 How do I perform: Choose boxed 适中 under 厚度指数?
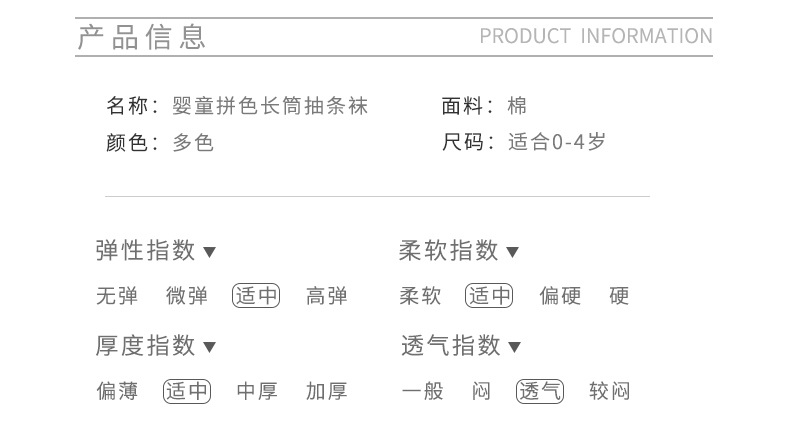pos(187,391)
